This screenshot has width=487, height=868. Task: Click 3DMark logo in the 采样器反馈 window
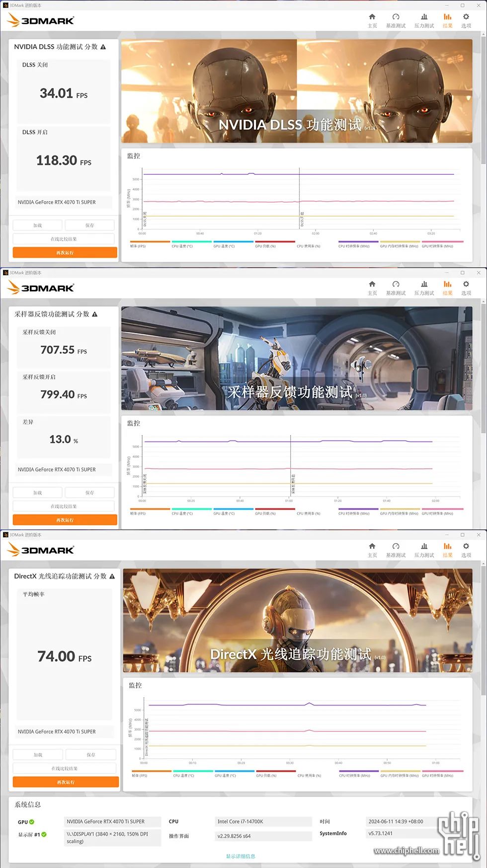[x=41, y=288]
